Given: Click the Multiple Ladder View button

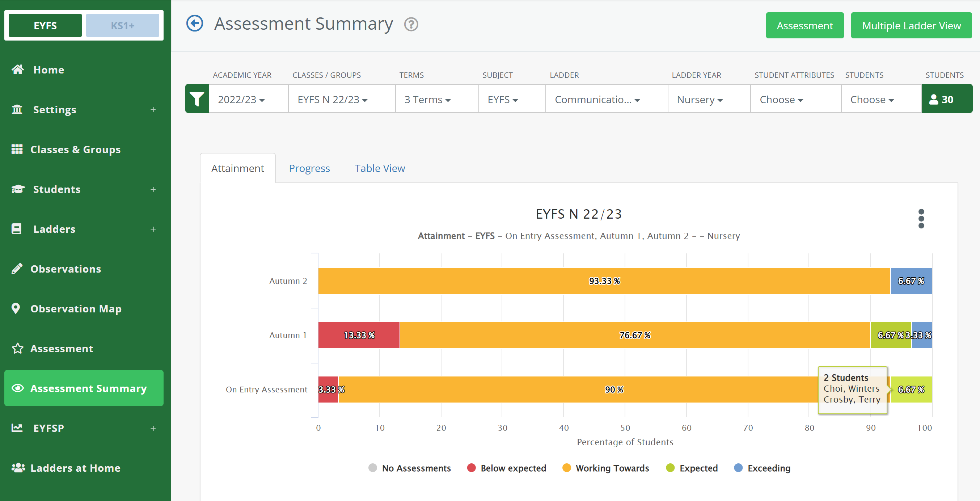Looking at the screenshot, I should coord(911,25).
